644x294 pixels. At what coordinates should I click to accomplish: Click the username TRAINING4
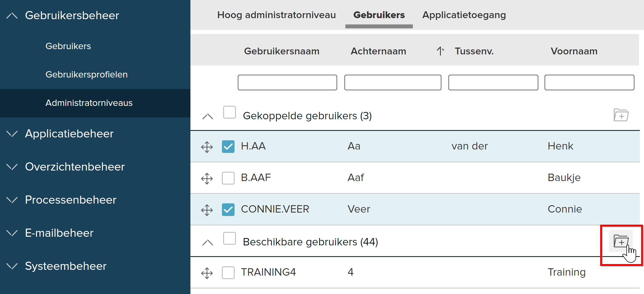(x=268, y=272)
